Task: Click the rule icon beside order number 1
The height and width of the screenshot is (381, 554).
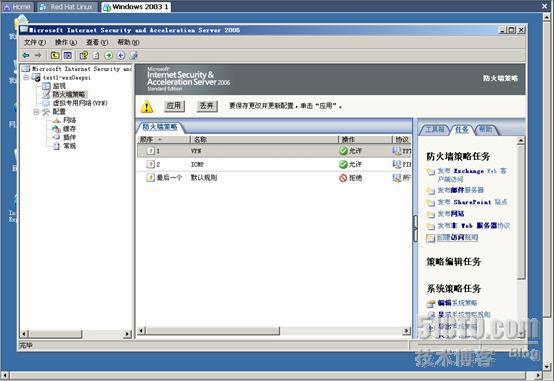Action: point(151,151)
